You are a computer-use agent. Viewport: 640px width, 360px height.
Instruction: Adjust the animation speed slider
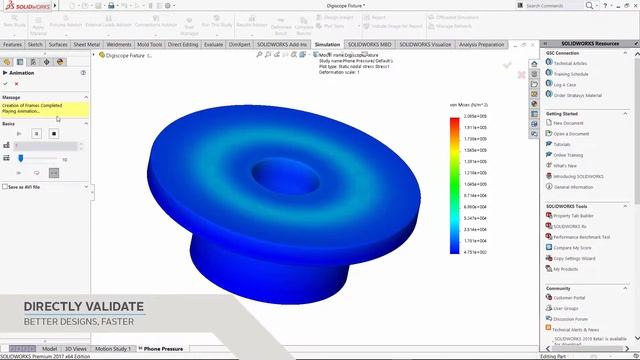tap(21, 158)
